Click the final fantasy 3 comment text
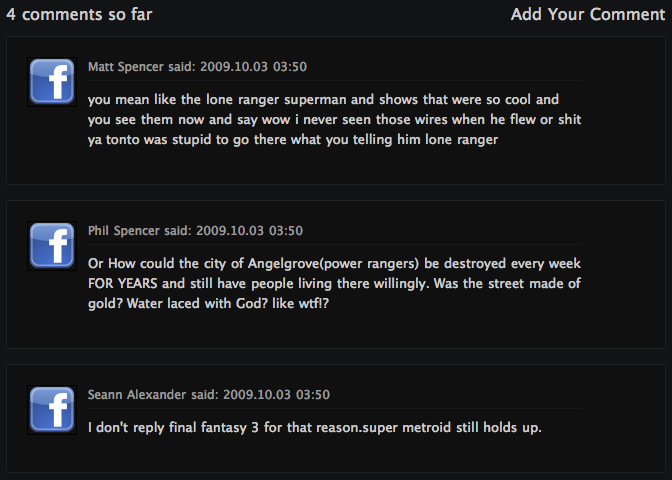 [x=315, y=428]
